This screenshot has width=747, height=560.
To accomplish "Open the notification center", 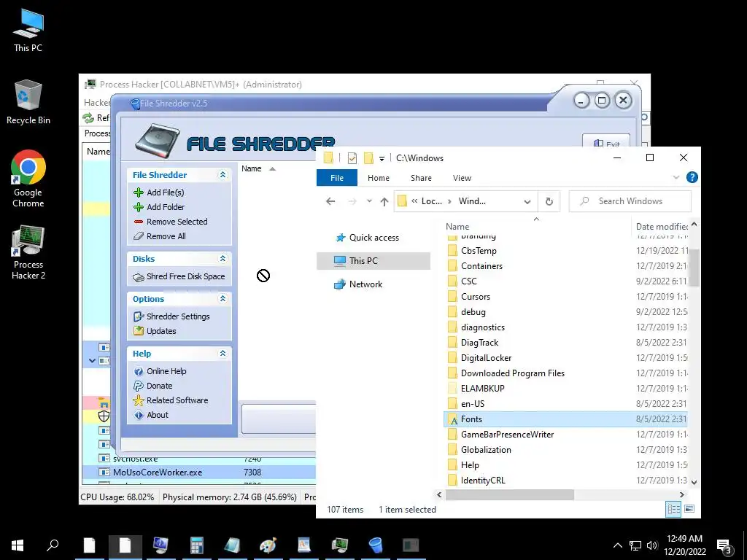I will pos(724,545).
